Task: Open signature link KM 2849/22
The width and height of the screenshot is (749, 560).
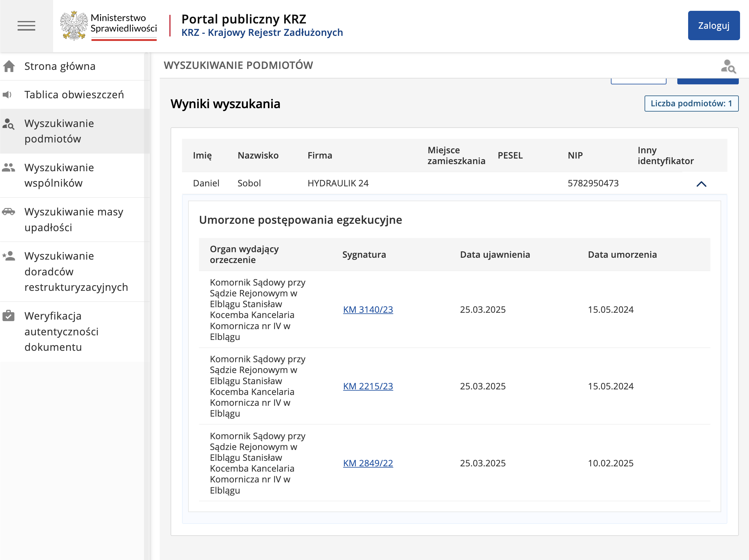Action: tap(368, 463)
